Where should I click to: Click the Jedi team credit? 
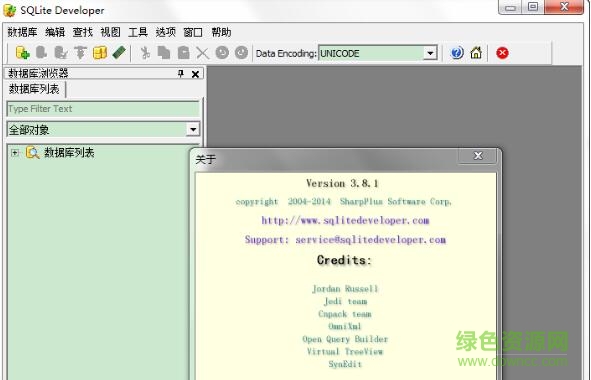click(x=345, y=301)
